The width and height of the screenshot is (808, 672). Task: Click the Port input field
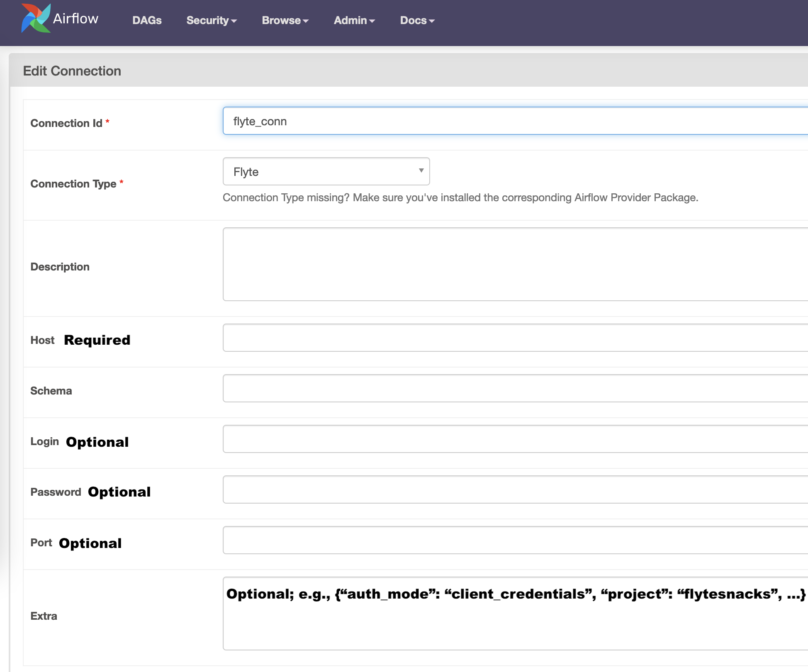point(514,540)
